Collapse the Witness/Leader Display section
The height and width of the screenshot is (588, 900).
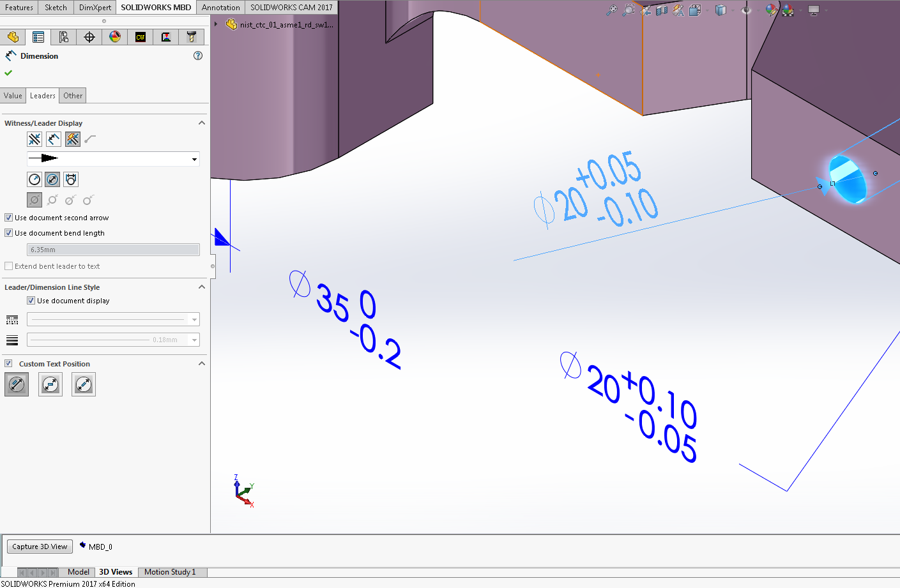pyautogui.click(x=202, y=123)
